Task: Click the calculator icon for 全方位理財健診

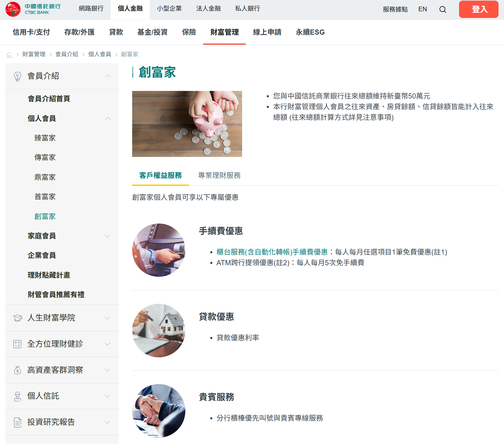Action: click(x=18, y=344)
